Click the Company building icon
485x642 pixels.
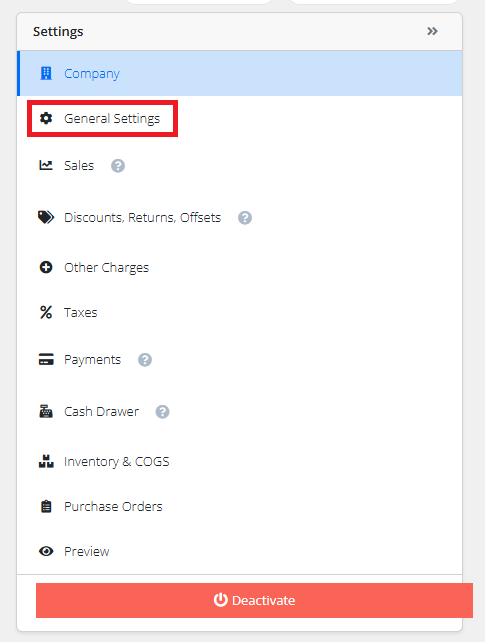(x=46, y=73)
